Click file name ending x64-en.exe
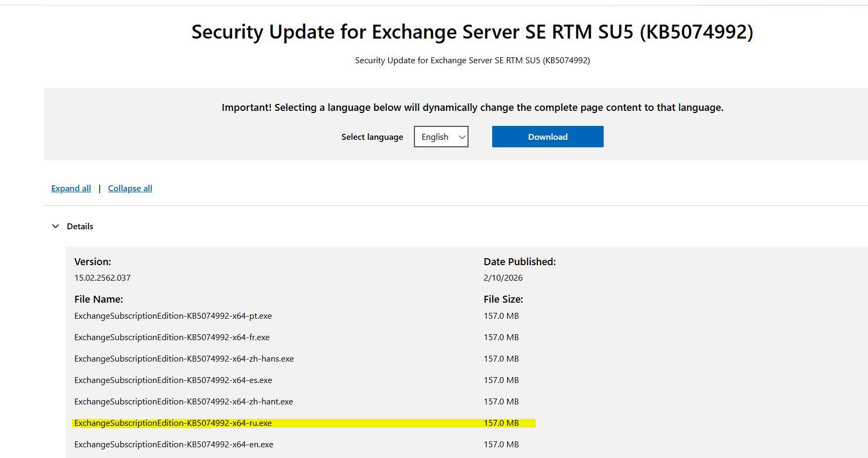 tap(174, 445)
